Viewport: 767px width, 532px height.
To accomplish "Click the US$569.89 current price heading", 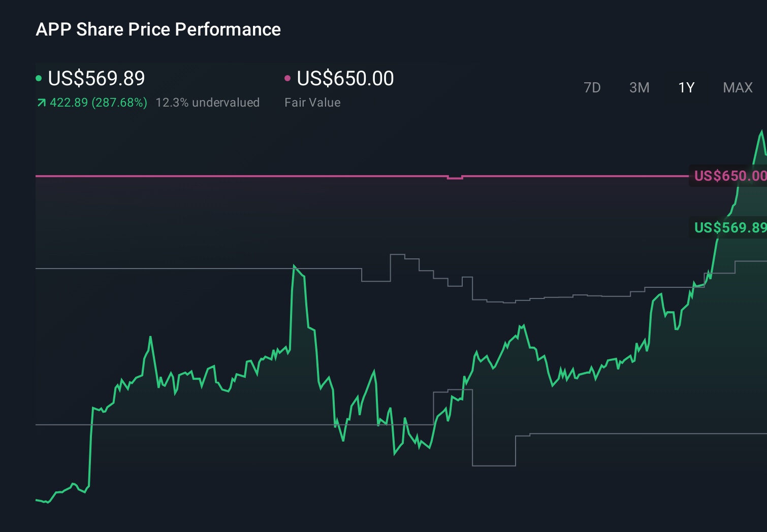I will pyautogui.click(x=97, y=78).
